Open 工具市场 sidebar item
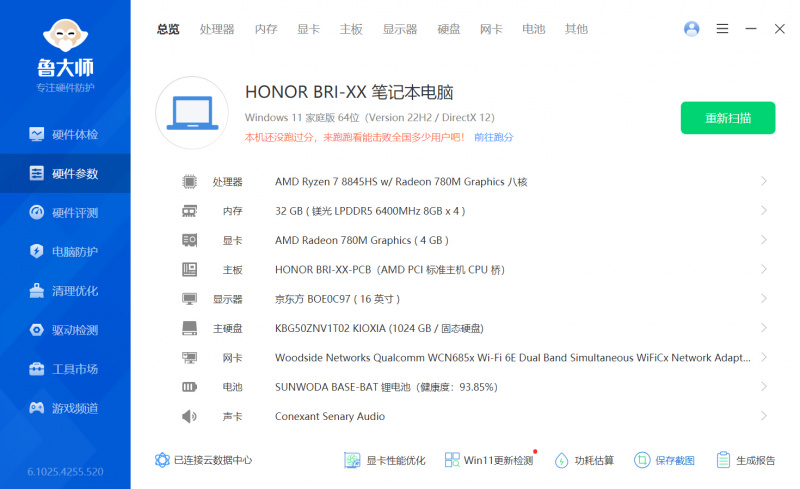This screenshot has width=800, height=489. point(65,369)
